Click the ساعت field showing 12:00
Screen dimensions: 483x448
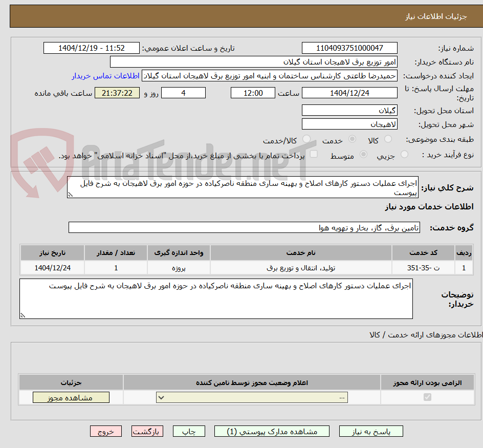tap(253, 93)
